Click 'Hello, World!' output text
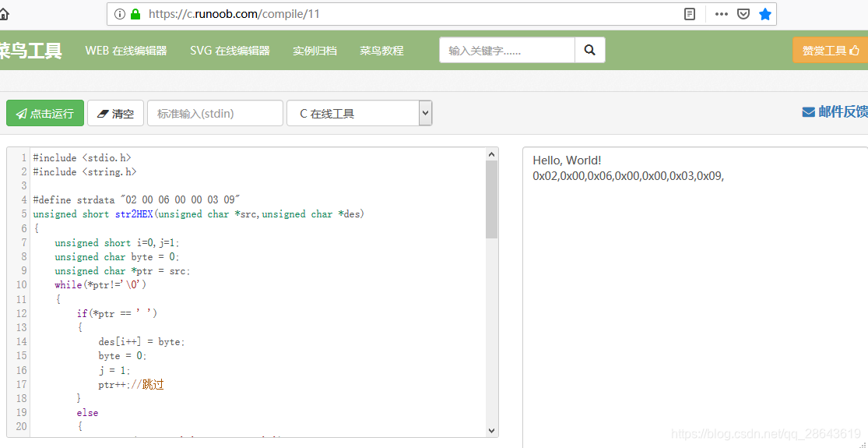This screenshot has width=868, height=448. point(567,161)
